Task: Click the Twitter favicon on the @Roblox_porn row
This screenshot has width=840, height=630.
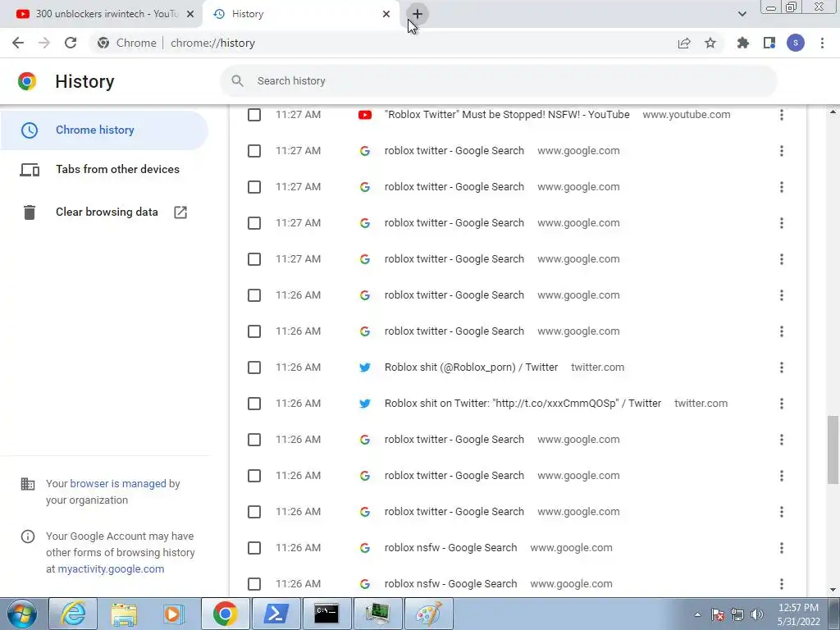Action: click(x=365, y=367)
